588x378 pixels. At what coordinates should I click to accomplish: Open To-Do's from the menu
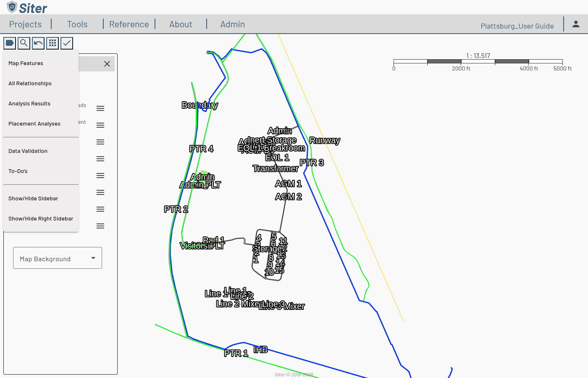[x=41, y=171]
